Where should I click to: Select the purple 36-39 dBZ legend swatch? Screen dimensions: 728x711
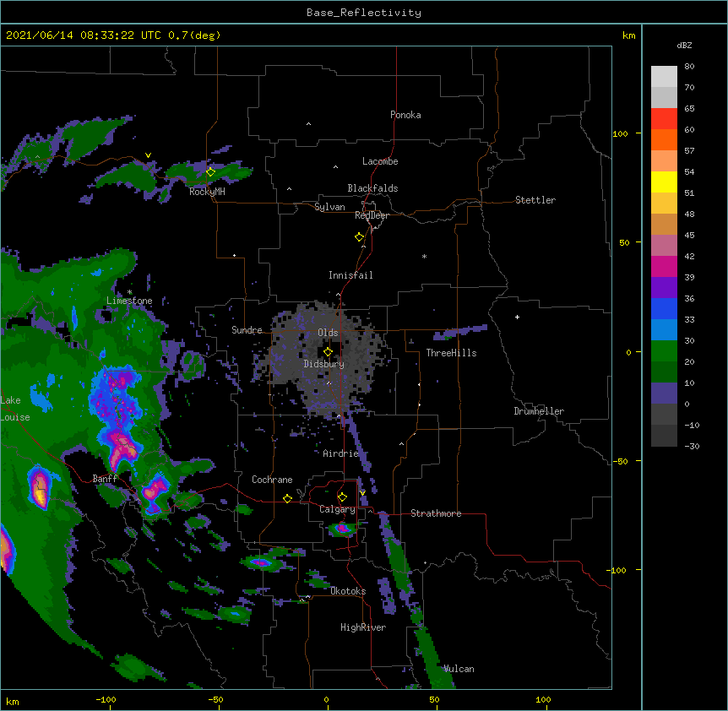coord(664,288)
